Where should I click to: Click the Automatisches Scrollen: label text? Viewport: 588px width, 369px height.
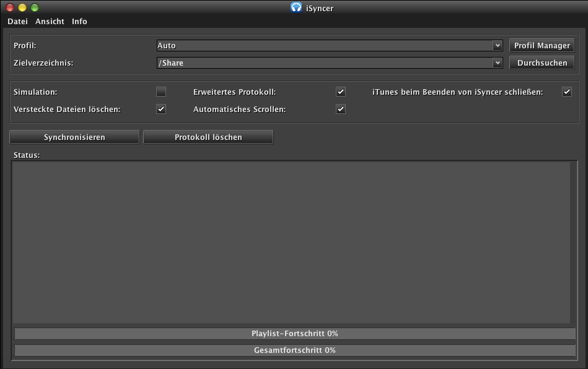point(239,110)
